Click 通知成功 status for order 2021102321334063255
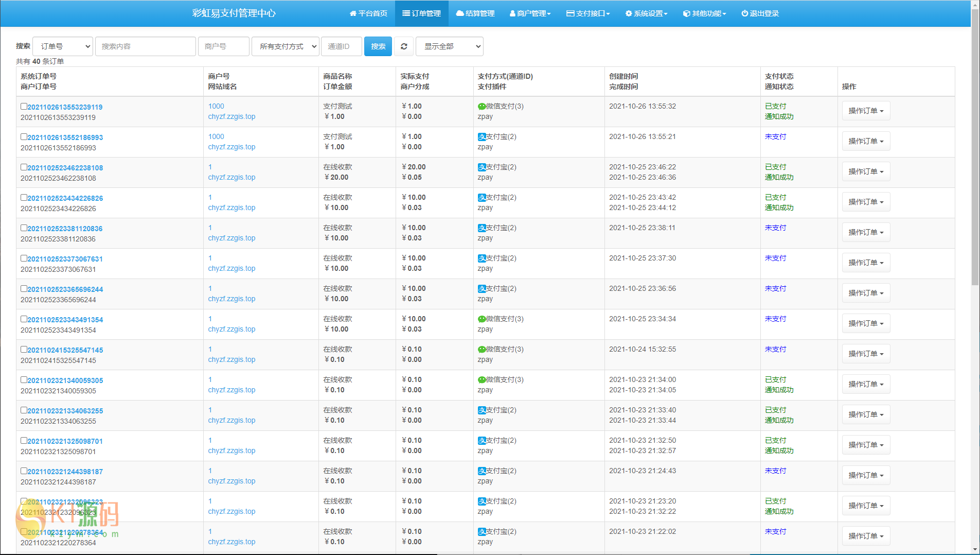The image size is (980, 555). pyautogui.click(x=779, y=420)
